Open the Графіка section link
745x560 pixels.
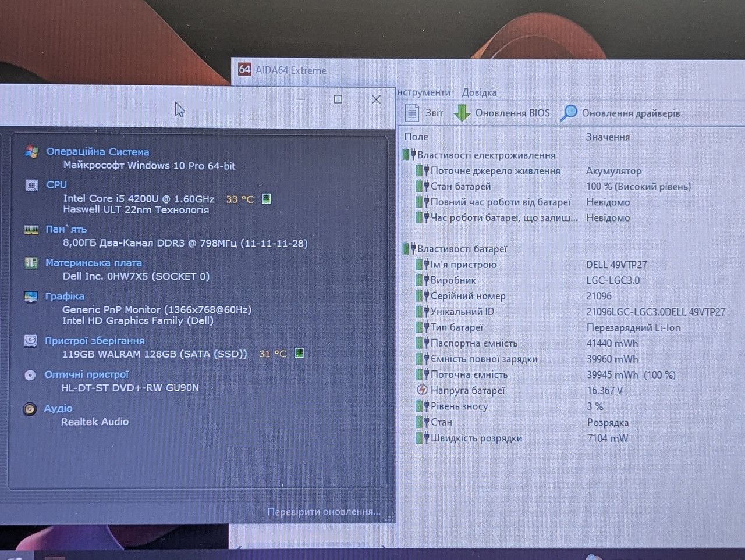point(65,296)
